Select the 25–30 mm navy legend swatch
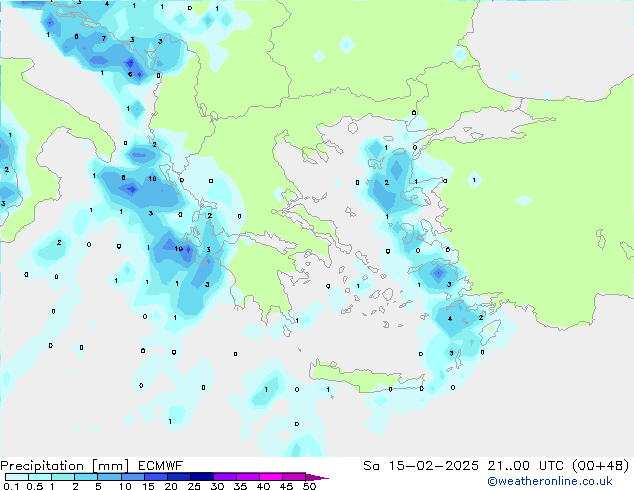The width and height of the screenshot is (634, 490). click(202, 477)
